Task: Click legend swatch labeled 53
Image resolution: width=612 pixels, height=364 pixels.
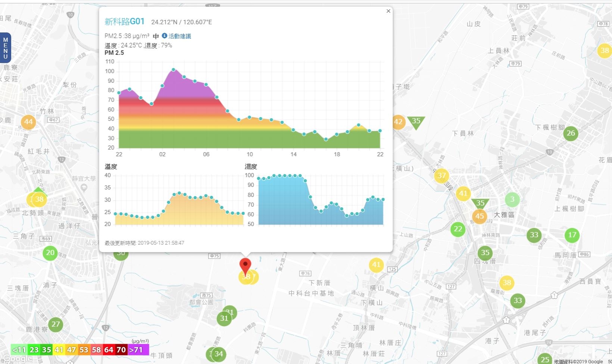Action: 84,350
